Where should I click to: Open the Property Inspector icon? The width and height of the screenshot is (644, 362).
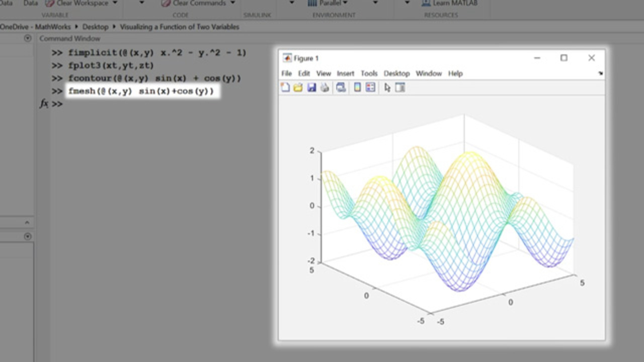pyautogui.click(x=400, y=87)
